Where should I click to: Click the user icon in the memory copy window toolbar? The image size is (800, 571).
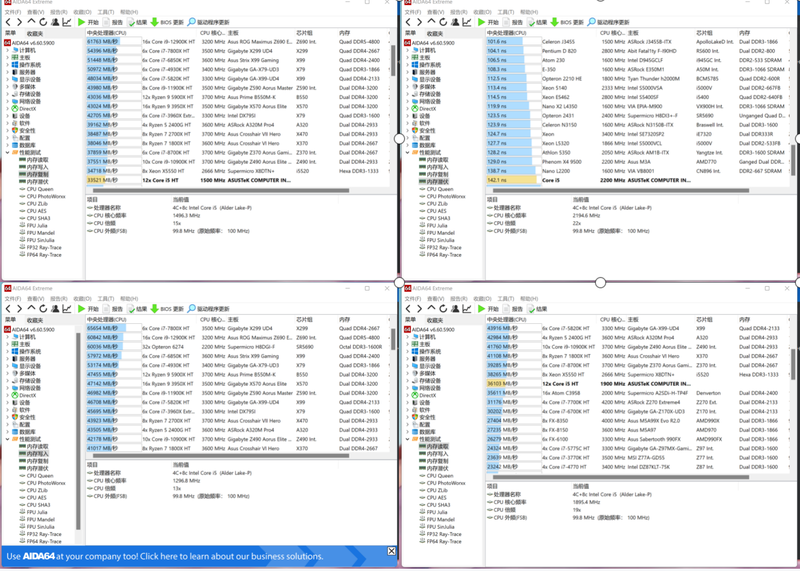pyautogui.click(x=55, y=22)
